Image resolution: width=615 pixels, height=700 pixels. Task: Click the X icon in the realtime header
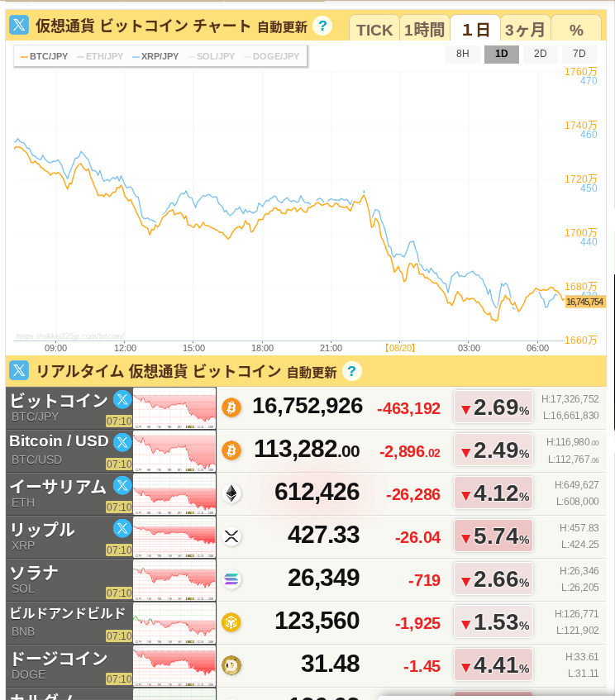pos(19,370)
